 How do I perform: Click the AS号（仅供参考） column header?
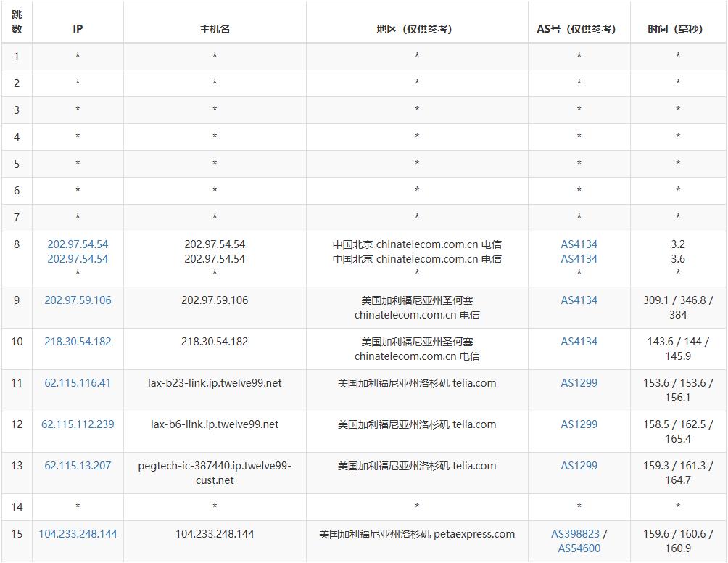(x=579, y=29)
